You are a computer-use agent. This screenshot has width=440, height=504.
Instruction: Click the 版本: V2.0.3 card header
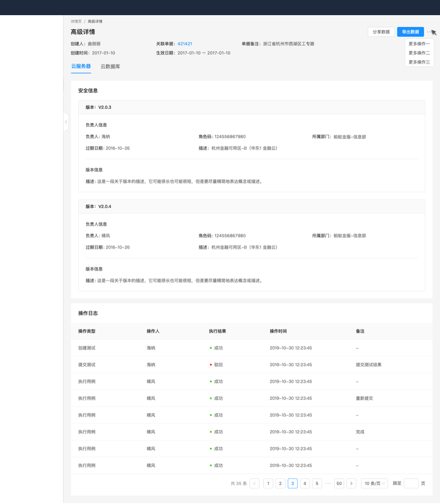[x=251, y=108]
